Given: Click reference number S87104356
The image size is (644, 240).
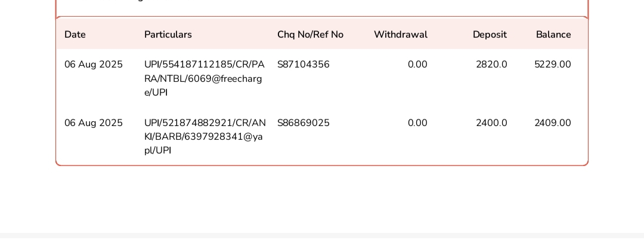Looking at the screenshot, I should click(x=304, y=64).
